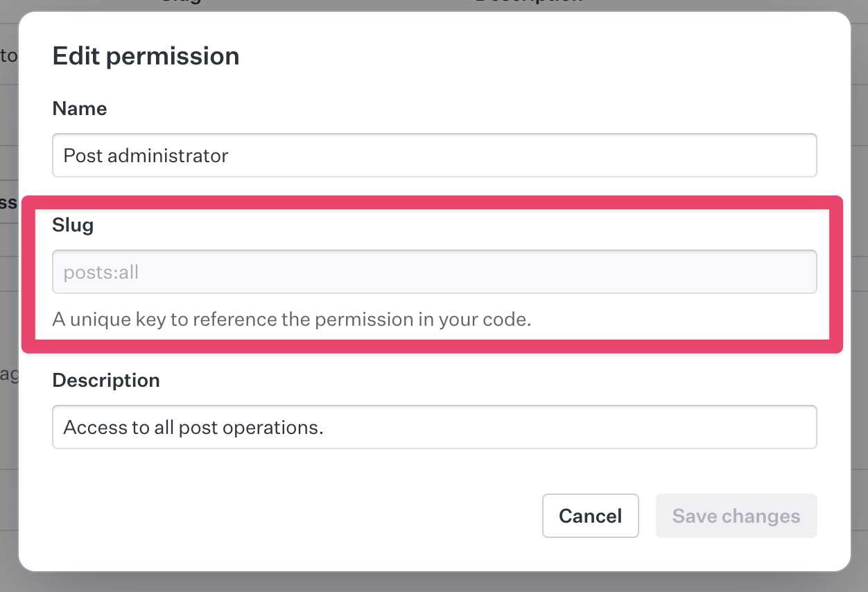Screen dimensions: 868x592
Task: Click the Name field label
Action: tap(79, 108)
